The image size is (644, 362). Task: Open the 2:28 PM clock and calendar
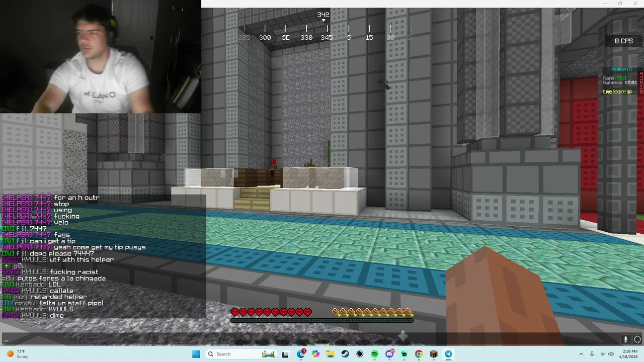tap(629, 354)
